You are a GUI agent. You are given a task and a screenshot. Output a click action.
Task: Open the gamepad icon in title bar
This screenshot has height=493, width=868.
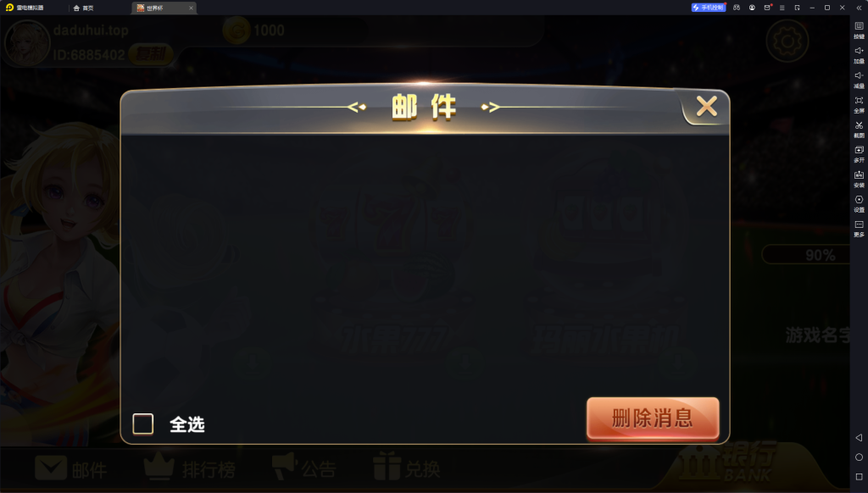(x=737, y=8)
